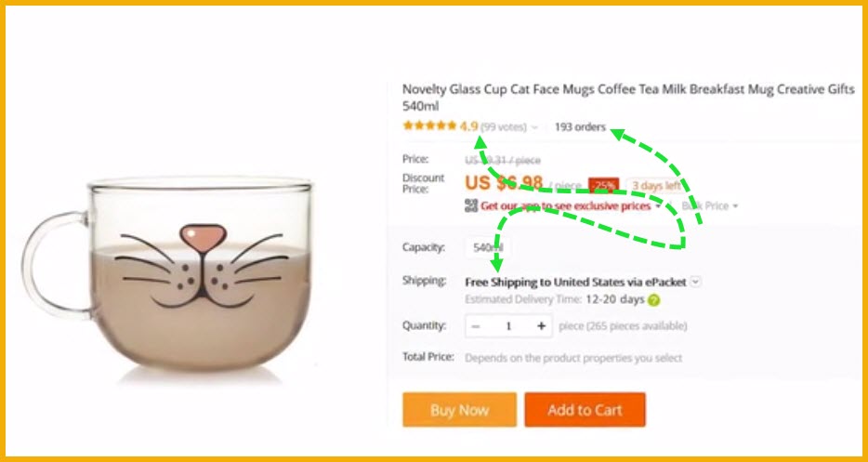Click the QR code app icon

point(470,205)
